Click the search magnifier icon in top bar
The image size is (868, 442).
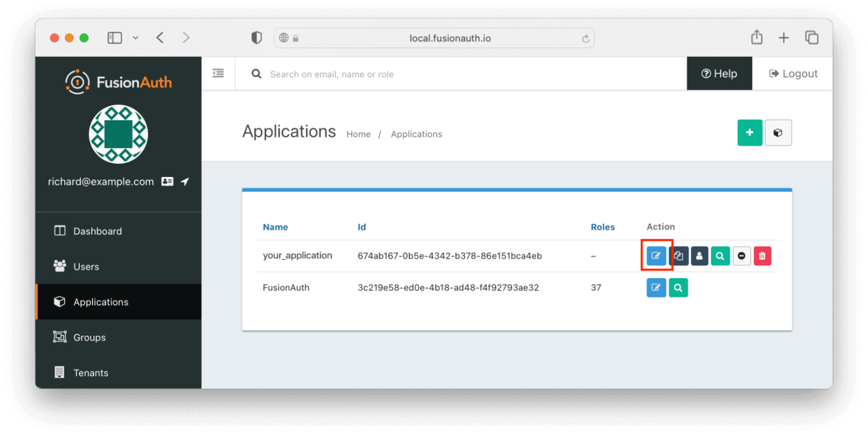pyautogui.click(x=256, y=74)
